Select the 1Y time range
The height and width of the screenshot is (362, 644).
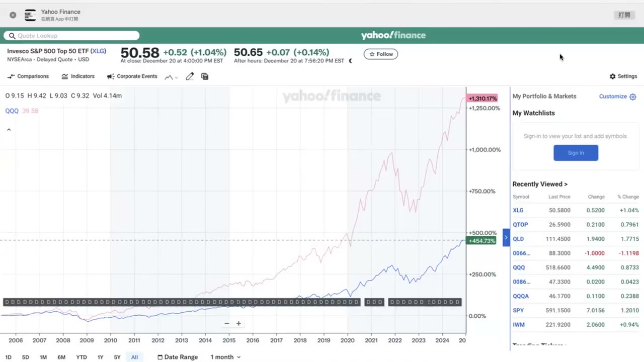coord(100,357)
